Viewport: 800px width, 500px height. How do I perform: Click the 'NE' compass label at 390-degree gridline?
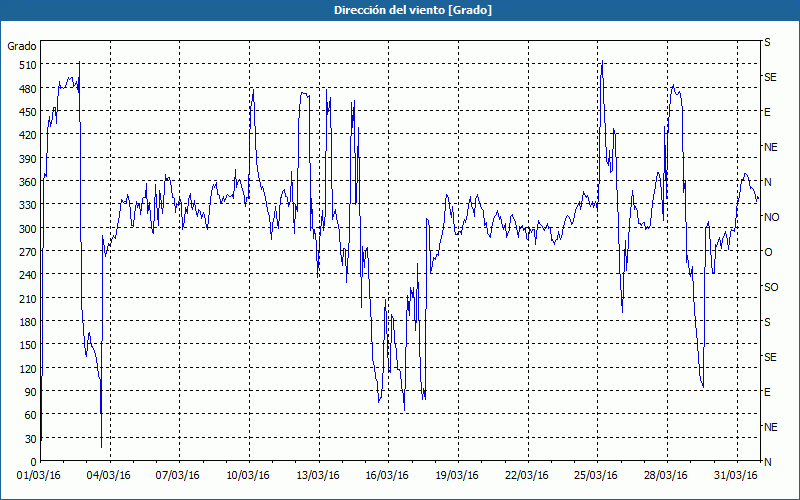(770, 147)
